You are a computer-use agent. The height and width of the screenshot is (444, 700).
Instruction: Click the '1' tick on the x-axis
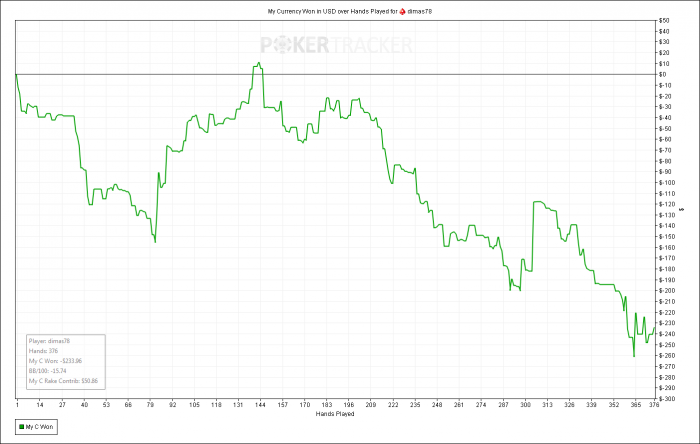(x=17, y=405)
